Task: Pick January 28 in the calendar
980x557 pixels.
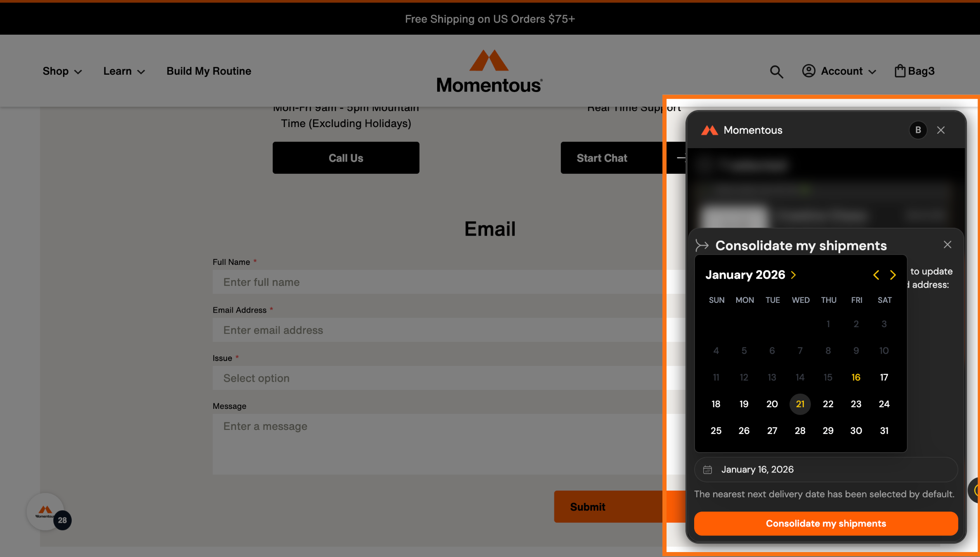Action: pos(800,431)
